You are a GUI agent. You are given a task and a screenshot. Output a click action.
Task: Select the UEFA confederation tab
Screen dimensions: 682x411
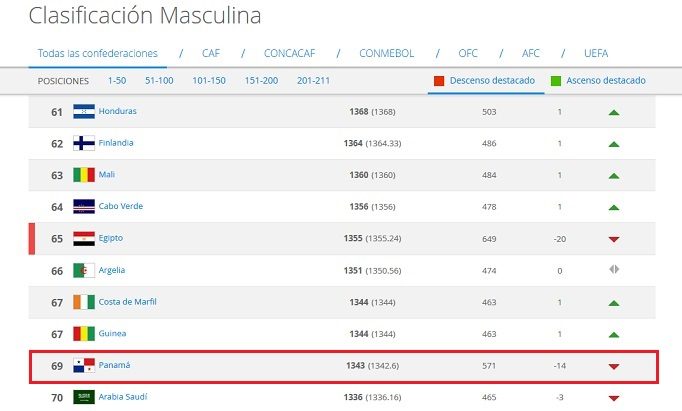[x=596, y=53]
